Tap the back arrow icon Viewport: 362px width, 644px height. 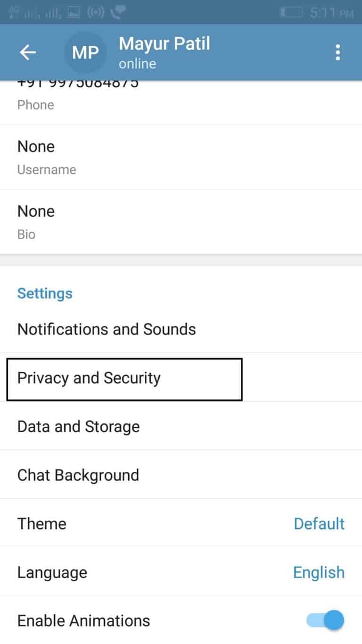pos(28,52)
